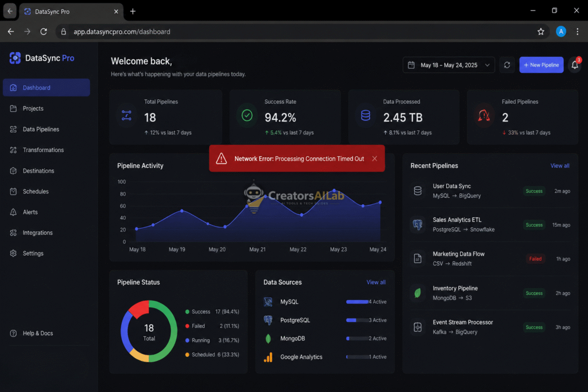Open the Sales Analytics ETL pipeline
This screenshot has height=392, width=588.
click(x=490, y=225)
